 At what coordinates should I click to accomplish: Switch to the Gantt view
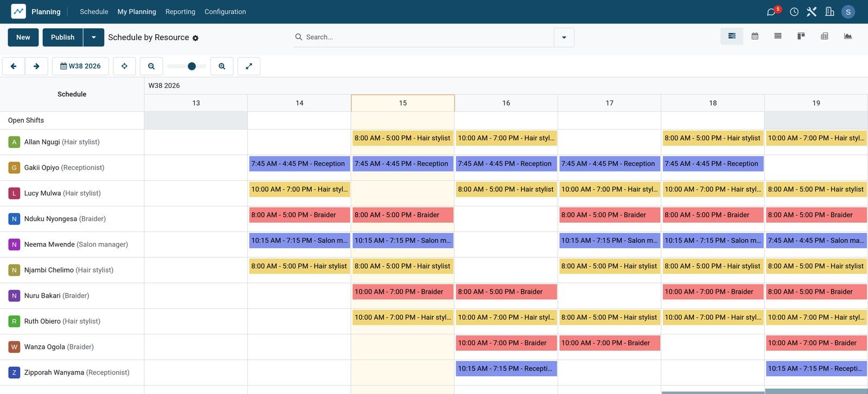tap(732, 36)
